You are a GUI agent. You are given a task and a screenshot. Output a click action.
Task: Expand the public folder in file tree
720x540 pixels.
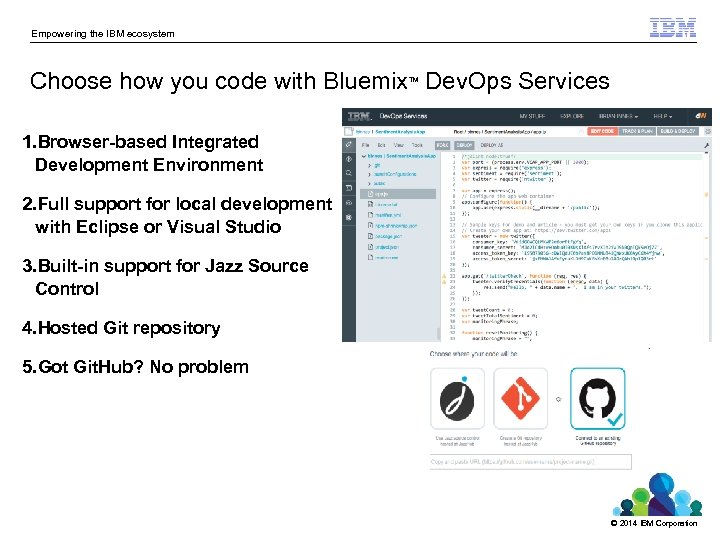370,184
